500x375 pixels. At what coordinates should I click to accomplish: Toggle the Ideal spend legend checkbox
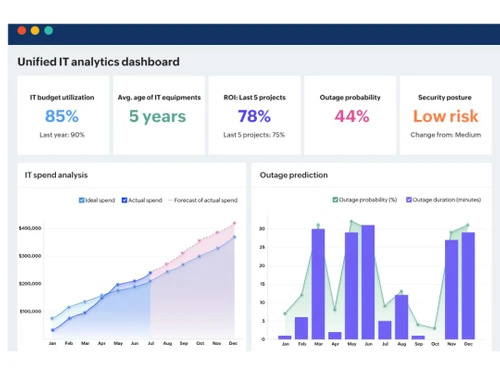81,200
